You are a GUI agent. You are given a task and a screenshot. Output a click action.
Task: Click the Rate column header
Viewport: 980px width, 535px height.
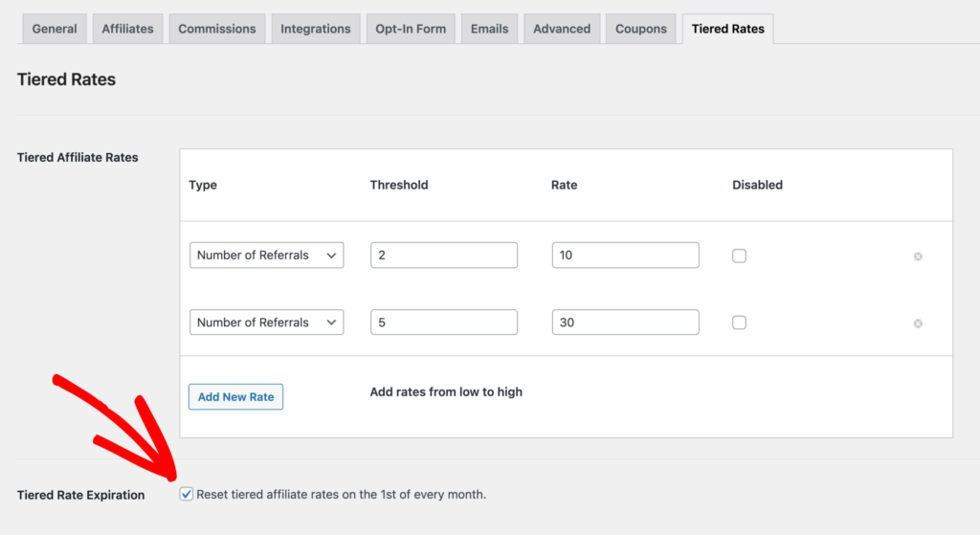coord(564,185)
